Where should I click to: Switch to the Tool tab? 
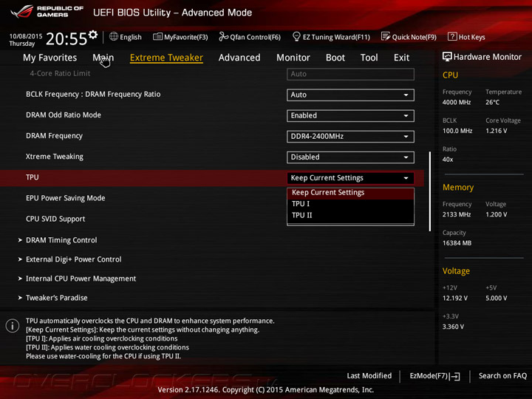pos(369,58)
